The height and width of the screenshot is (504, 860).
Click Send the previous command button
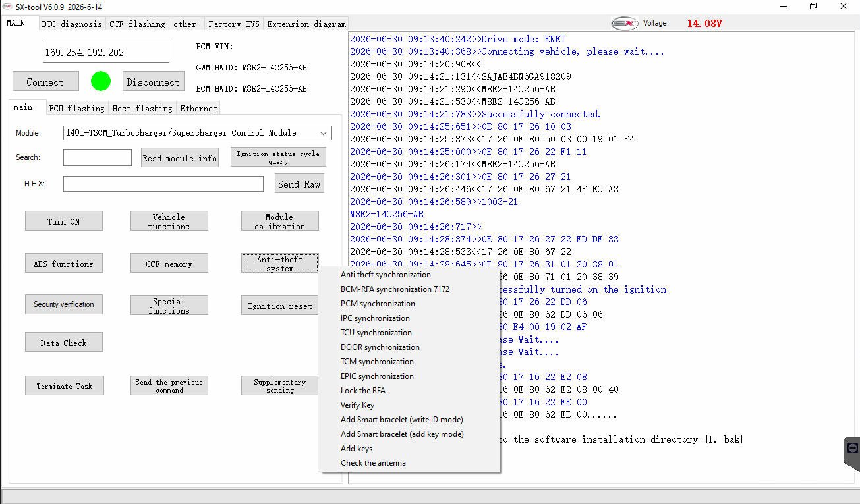(169, 385)
